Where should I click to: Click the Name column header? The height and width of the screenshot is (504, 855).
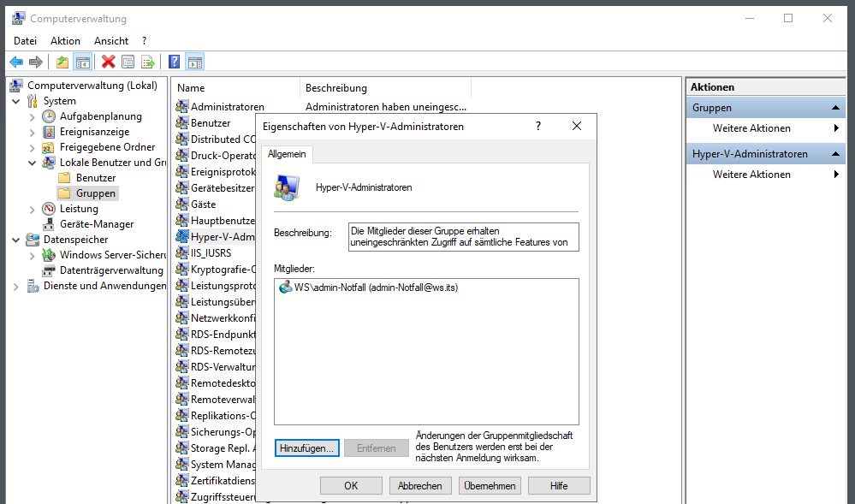(236, 88)
